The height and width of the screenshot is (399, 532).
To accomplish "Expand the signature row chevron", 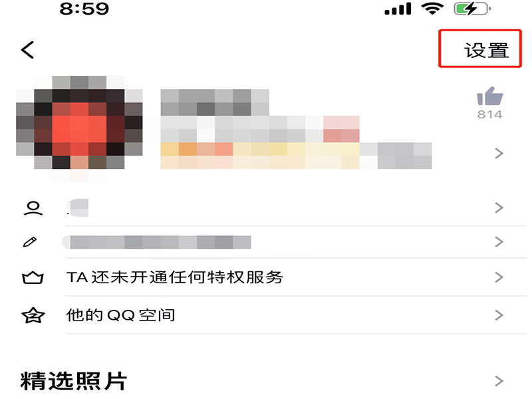I will point(499,241).
